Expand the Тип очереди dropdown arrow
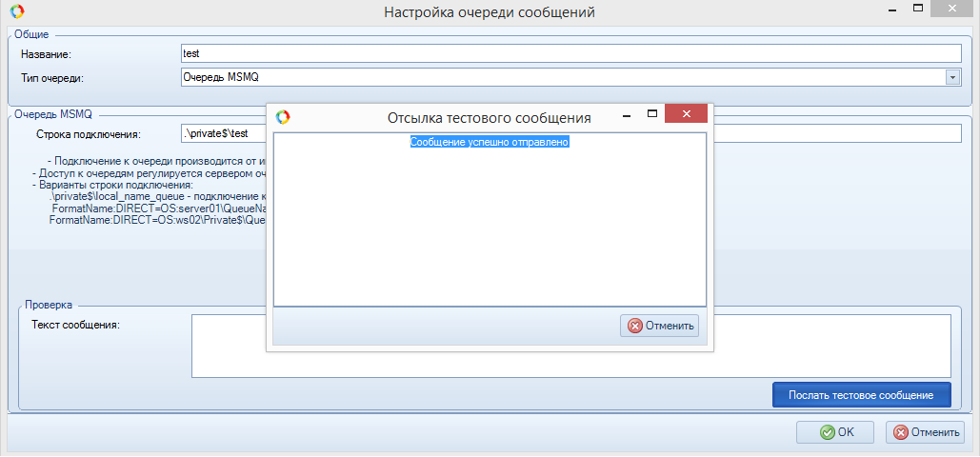This screenshot has width=980, height=457. 952,77
